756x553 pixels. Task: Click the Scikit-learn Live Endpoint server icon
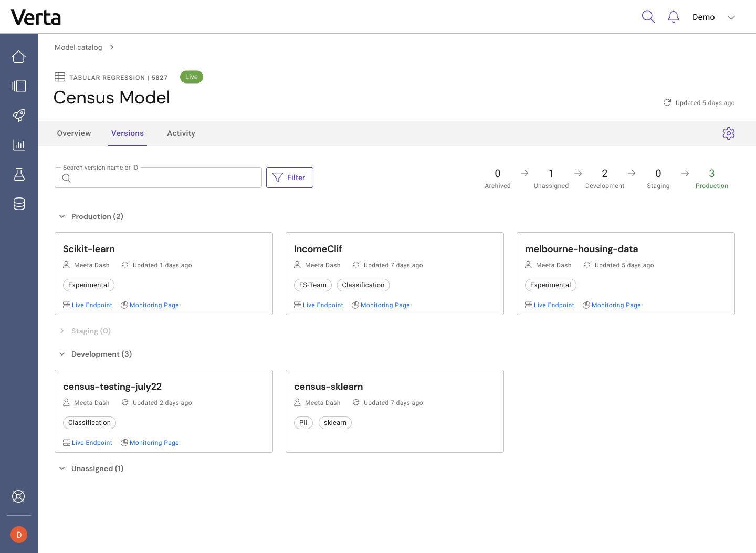point(67,305)
